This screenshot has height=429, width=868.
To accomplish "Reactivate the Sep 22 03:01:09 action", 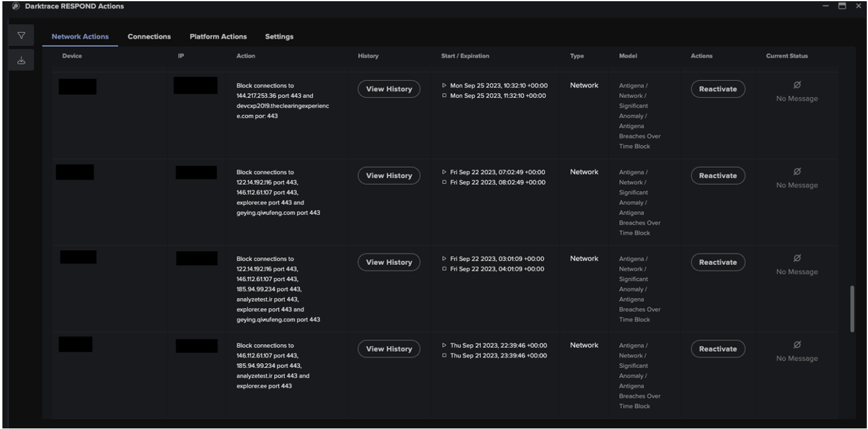I will [718, 262].
